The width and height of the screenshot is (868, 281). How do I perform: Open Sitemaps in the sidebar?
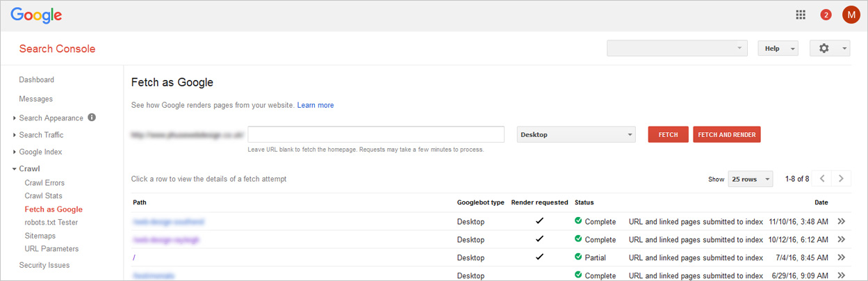coord(40,236)
